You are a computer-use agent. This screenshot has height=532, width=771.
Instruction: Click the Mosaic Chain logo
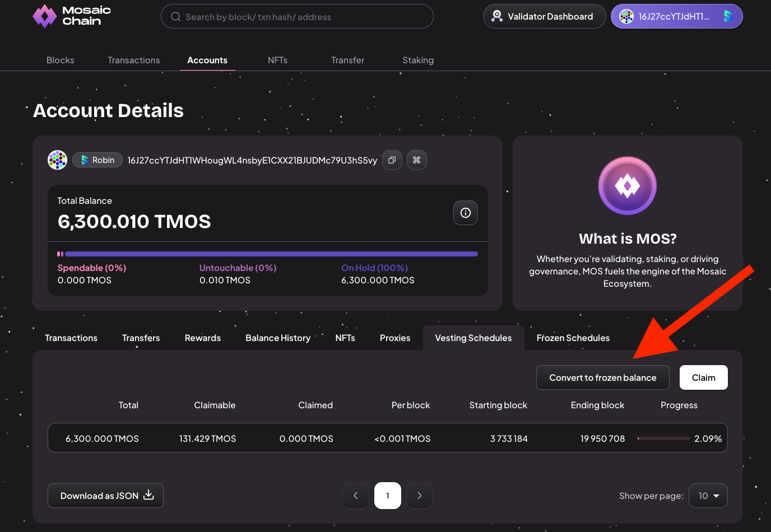click(x=72, y=16)
